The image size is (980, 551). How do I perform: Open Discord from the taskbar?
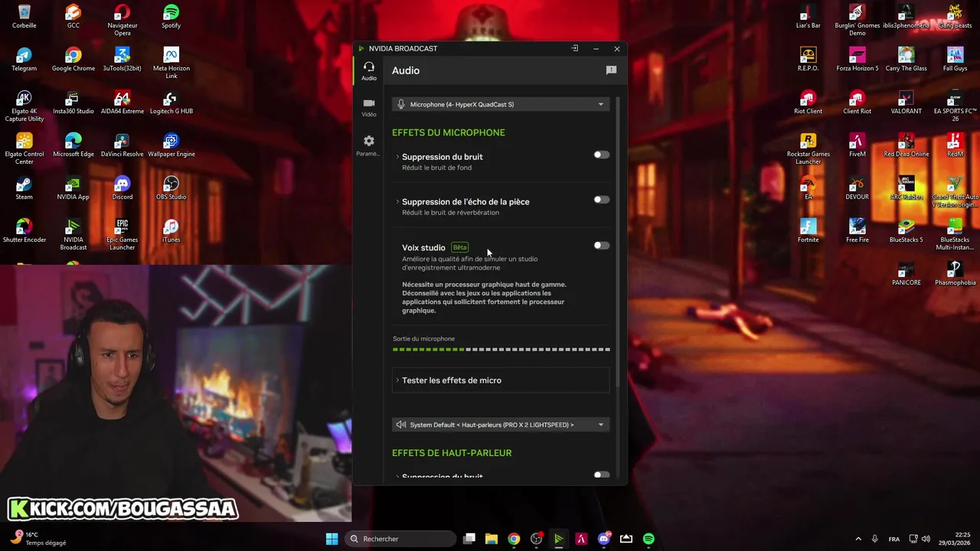[x=604, y=539]
